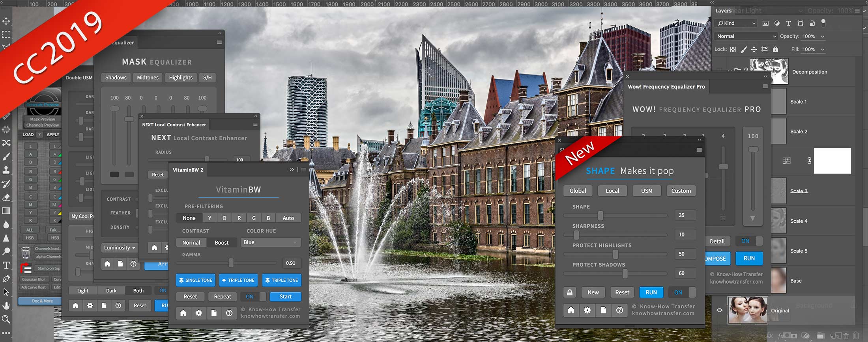The width and height of the screenshot is (868, 342).
Task: Select the Brush tool in toolbar
Action: (x=6, y=157)
